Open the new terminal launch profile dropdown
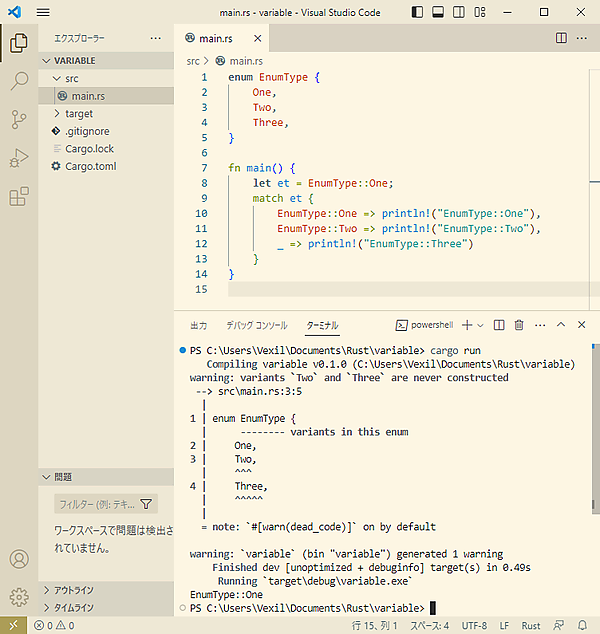 (481, 325)
